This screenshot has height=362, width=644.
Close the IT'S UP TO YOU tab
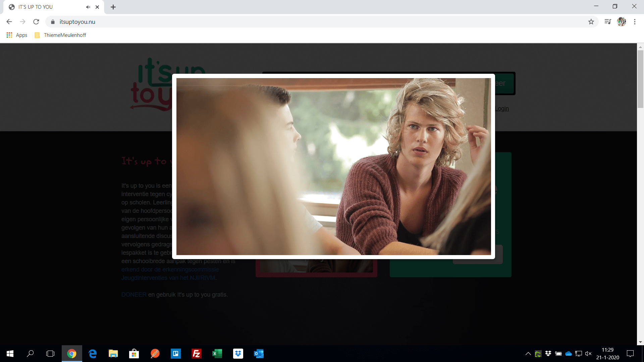(97, 7)
